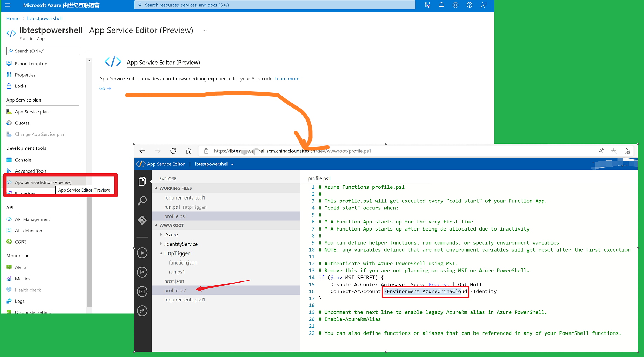644x357 pixels.
Task: Collapse the WORKING FILES section
Action: pos(156,188)
